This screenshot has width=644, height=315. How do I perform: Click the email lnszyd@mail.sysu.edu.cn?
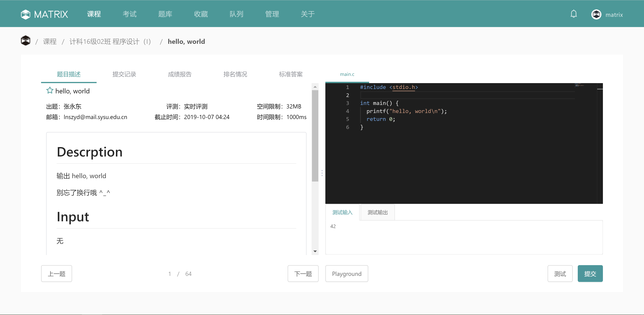(95, 117)
